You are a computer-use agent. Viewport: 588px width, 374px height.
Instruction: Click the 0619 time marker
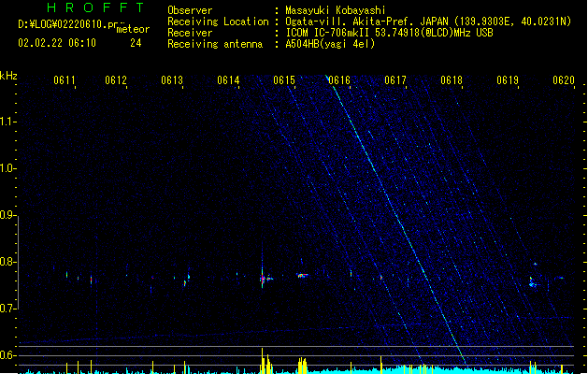tap(508, 80)
